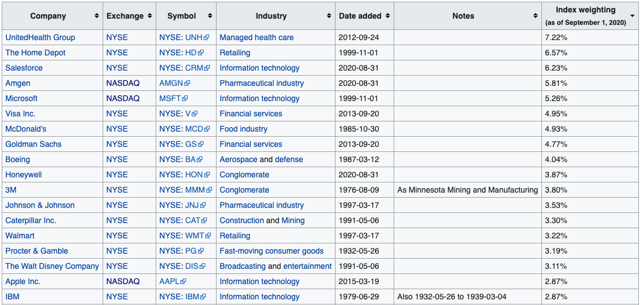Image resolution: width=644 pixels, height=305 pixels.
Task: Sort table by Notes column arrows
Action: coord(535,16)
